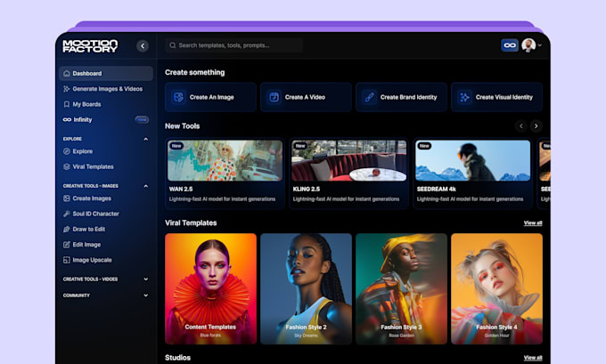Open the user avatar dropdown menu
Image resolution: width=606 pixels, height=364 pixels.
(531, 45)
